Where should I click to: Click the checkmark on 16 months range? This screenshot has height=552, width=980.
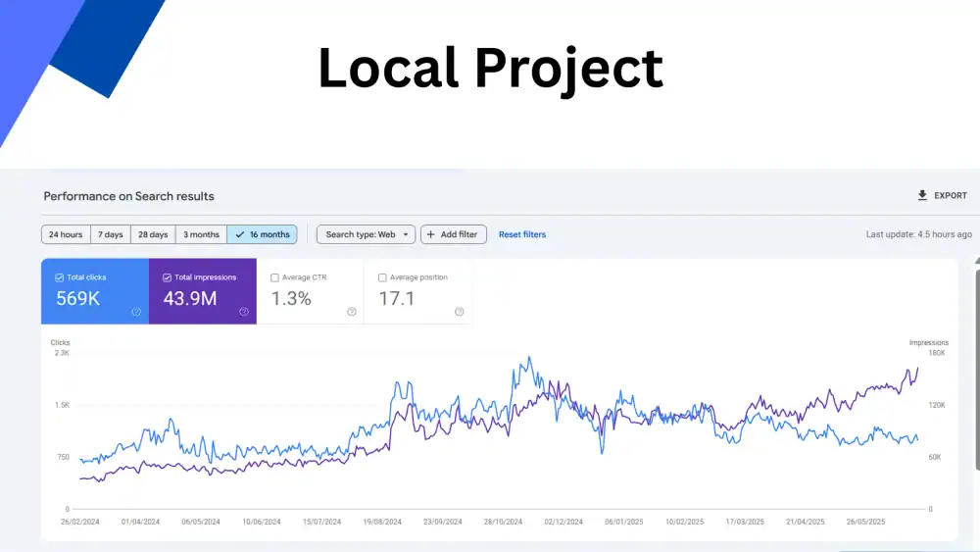[240, 235]
